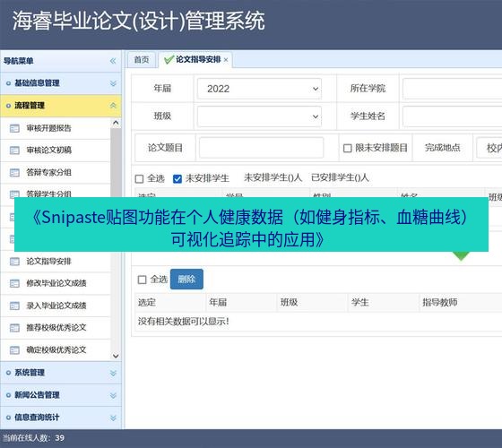Click 海睿毕业论文(设计)管理系统 title
The height and width of the screenshot is (448, 502).
tap(138, 21)
